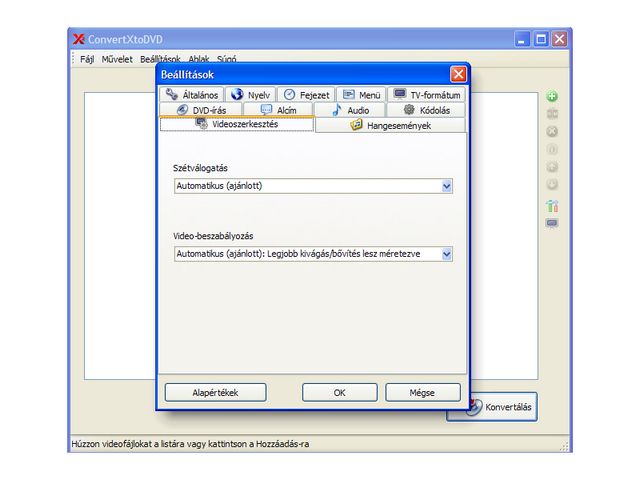This screenshot has height=480, width=640.
Task: Click the Mégse cancel button
Action: (x=423, y=393)
